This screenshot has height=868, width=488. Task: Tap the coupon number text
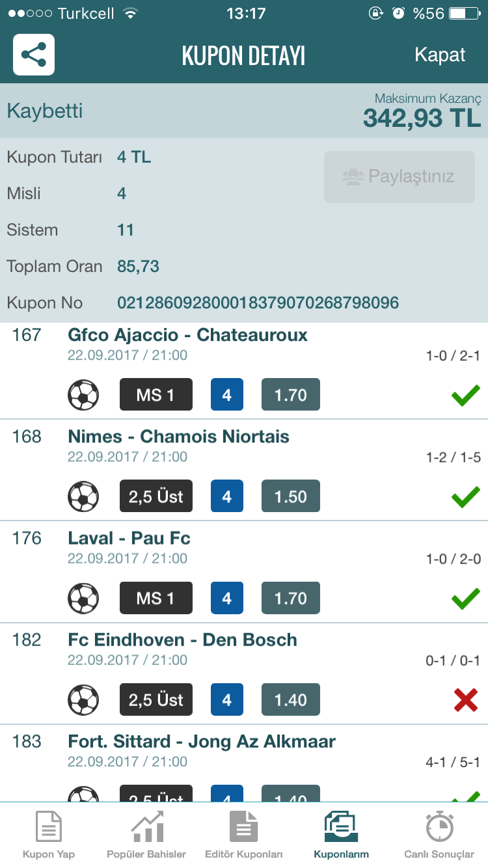point(258,303)
